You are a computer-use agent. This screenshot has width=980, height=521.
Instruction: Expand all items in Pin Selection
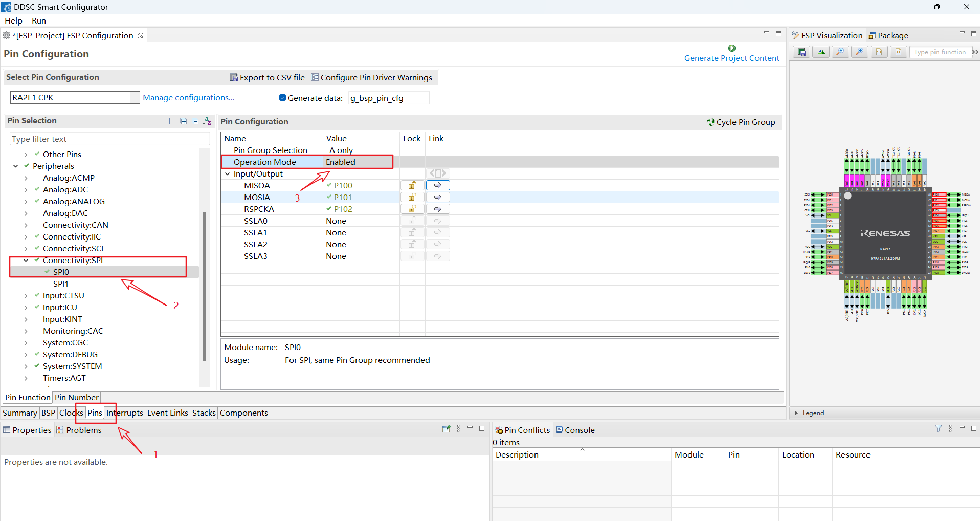(184, 121)
